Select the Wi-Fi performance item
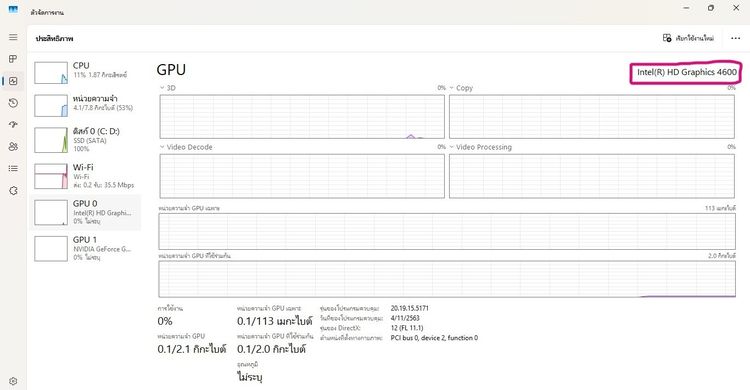 coord(85,176)
